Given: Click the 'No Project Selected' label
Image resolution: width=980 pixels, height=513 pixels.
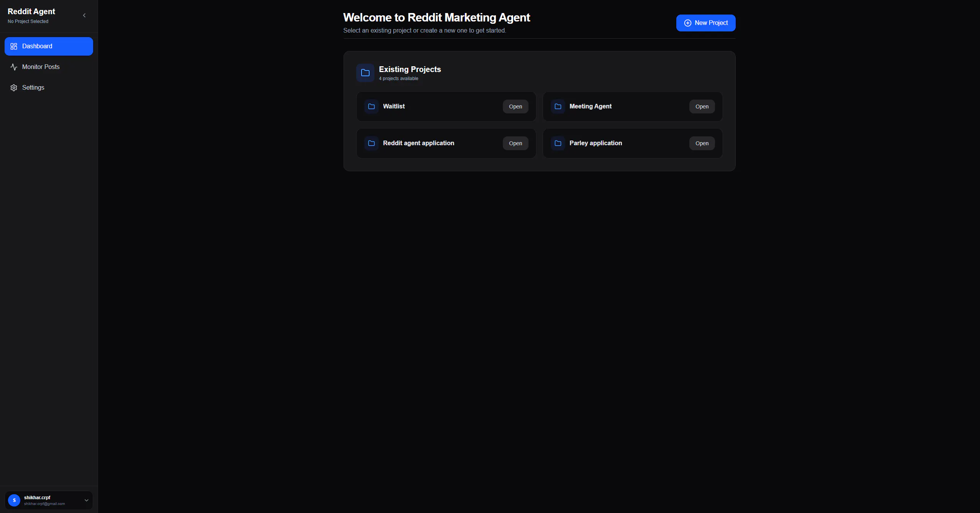Looking at the screenshot, I should [28, 21].
